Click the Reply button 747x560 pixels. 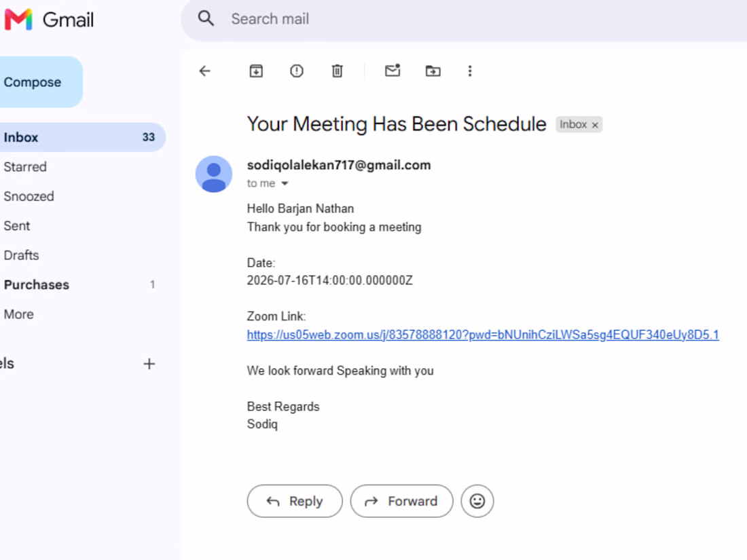pos(295,501)
